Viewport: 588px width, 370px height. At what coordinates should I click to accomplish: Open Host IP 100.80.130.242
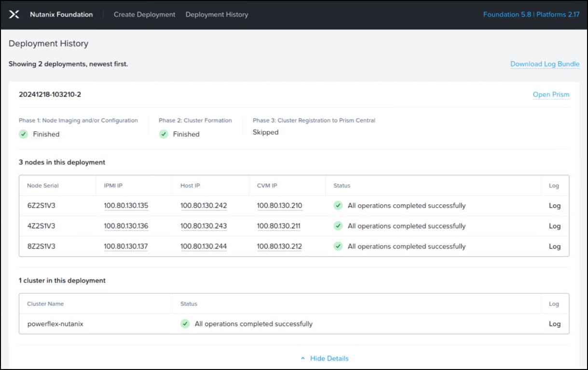[204, 206]
